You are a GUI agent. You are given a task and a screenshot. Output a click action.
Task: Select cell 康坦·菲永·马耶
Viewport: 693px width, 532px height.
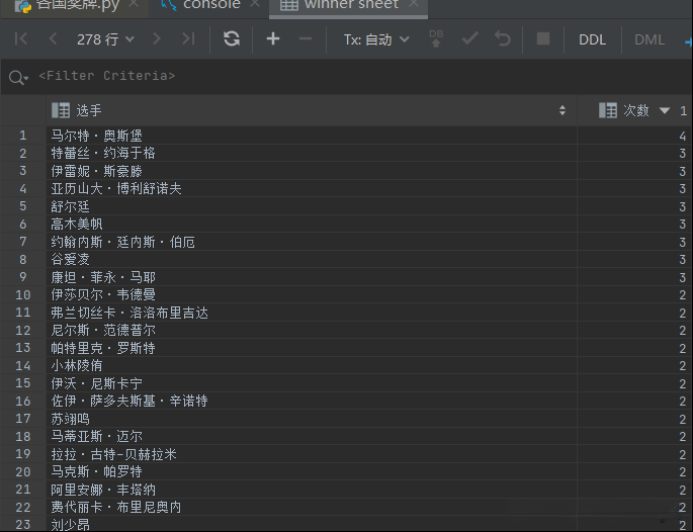tap(312, 277)
